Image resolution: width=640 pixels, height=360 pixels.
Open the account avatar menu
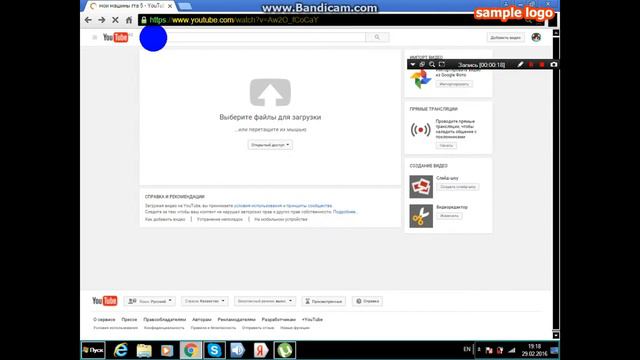pyautogui.click(x=536, y=37)
